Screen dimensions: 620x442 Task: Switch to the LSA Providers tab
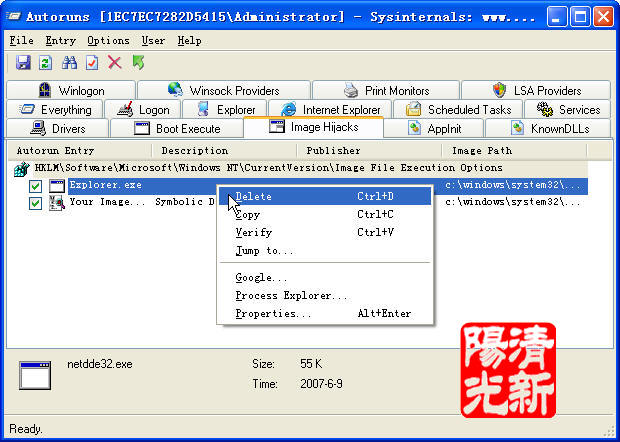tap(536, 90)
